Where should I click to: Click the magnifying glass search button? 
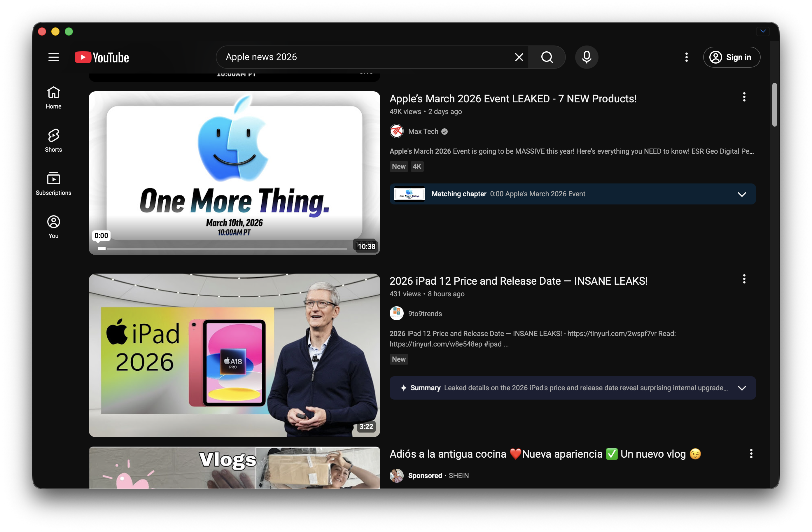click(x=547, y=57)
